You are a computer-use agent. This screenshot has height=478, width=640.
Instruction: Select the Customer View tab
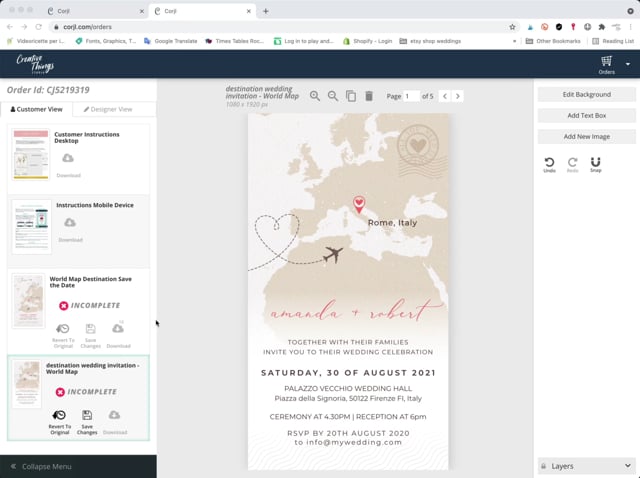pos(37,109)
